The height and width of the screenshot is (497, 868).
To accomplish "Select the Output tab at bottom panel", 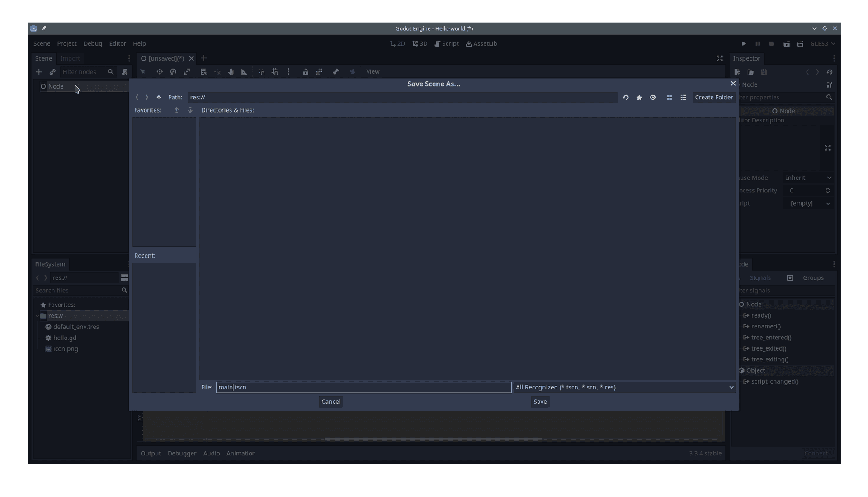I will 151,453.
